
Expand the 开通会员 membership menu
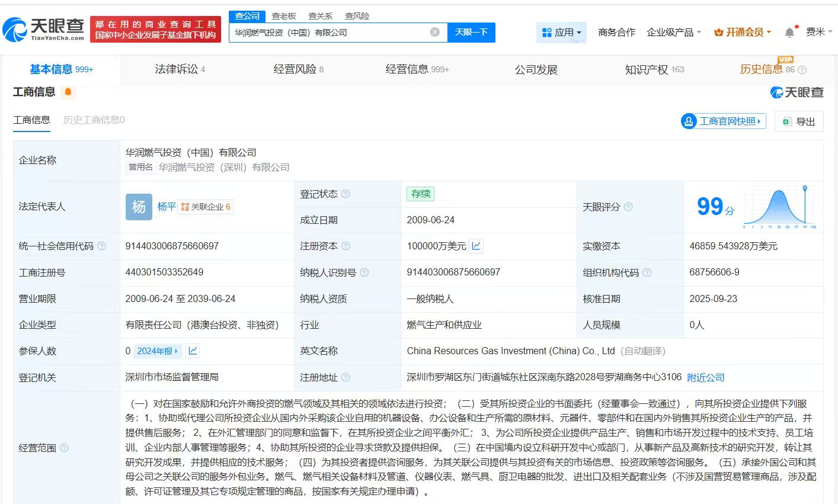tap(743, 33)
